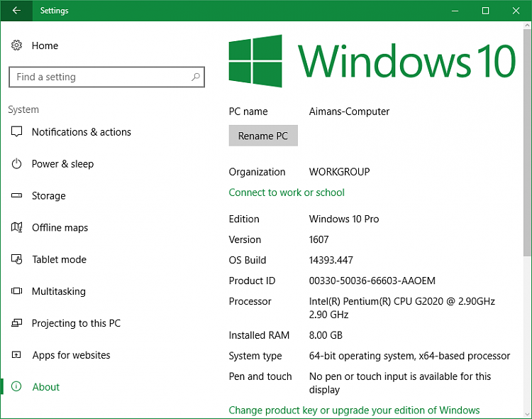Maximize the Settings window
The image size is (532, 419).
485,11
